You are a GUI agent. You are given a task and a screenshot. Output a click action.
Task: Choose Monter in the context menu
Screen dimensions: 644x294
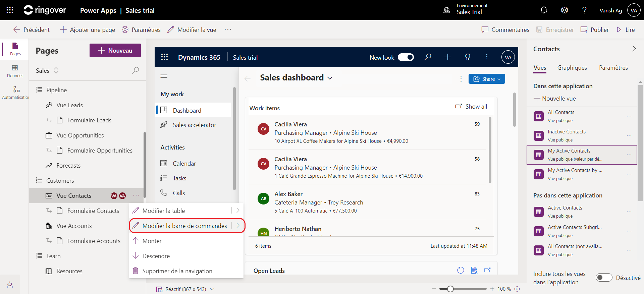tap(186, 241)
